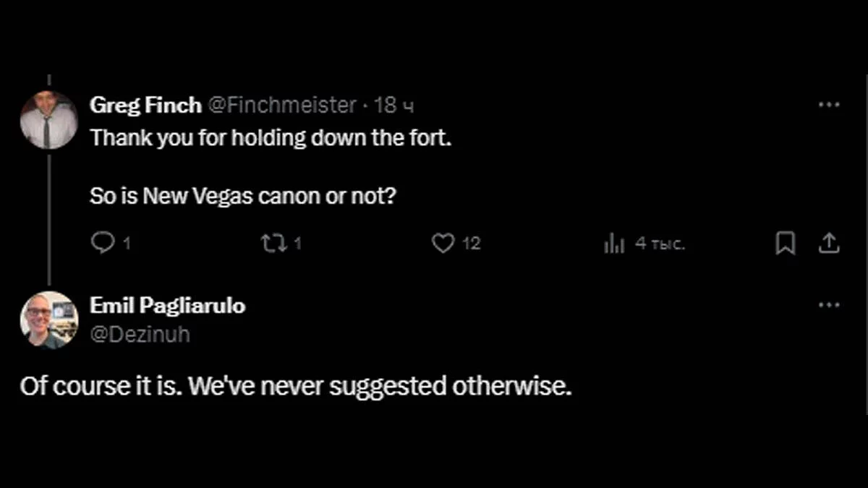Repost Greg Finch's tweet via retweet icon
The image size is (868, 488).
click(x=274, y=244)
